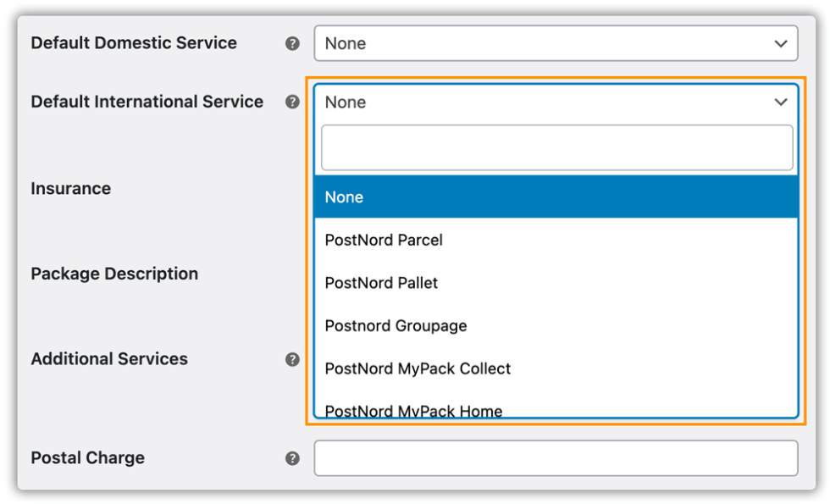Click help icon beside Additional Services
830x504 pixels.
click(292, 359)
